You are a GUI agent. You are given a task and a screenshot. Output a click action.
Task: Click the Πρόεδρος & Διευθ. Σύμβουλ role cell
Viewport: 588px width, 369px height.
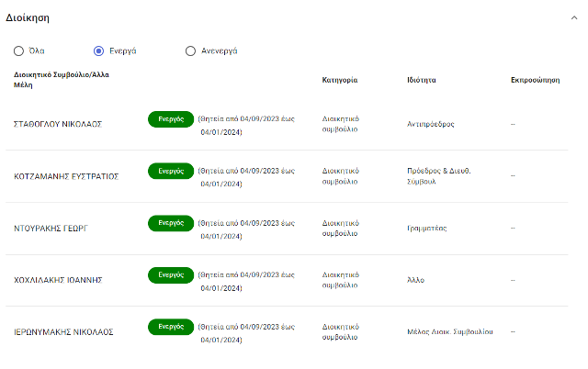click(x=439, y=176)
